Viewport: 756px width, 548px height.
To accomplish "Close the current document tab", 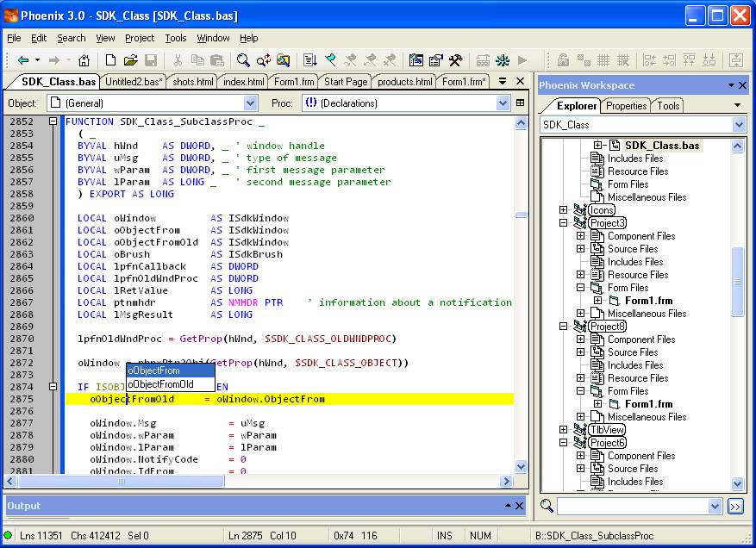I will [x=520, y=81].
